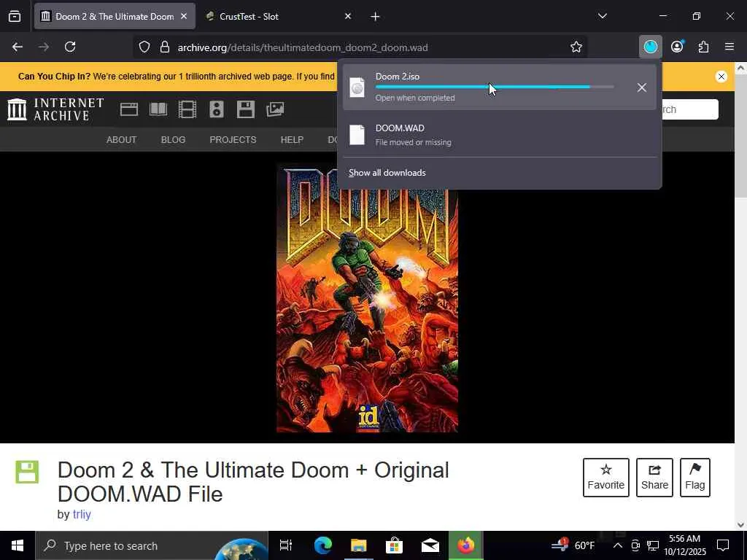Screen dimensions: 747x560
Task: Click the Firefox taskbar icon
Action: [x=466, y=545]
